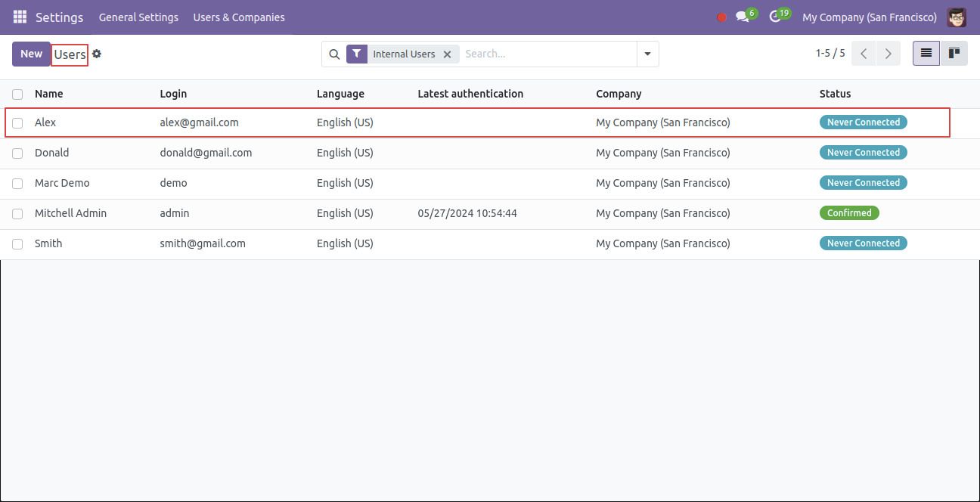Image resolution: width=980 pixels, height=502 pixels.
Task: Click login donald@gmail.com
Action: (206, 153)
